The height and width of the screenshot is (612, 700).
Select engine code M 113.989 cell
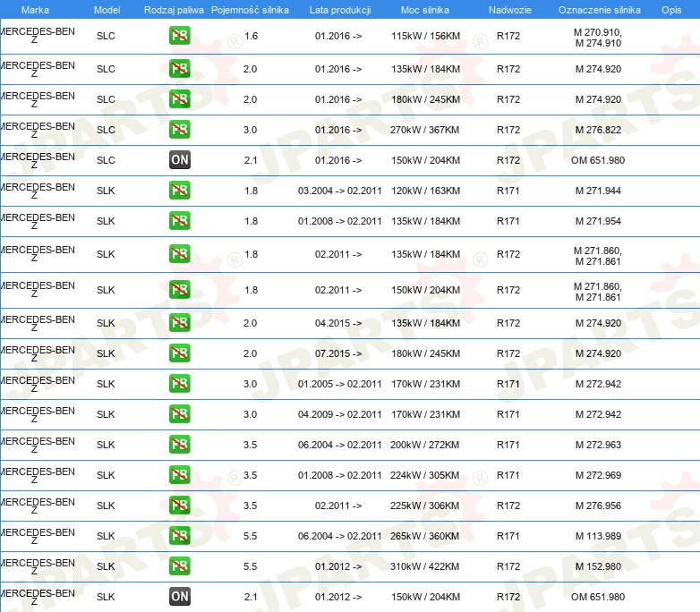pos(598,536)
